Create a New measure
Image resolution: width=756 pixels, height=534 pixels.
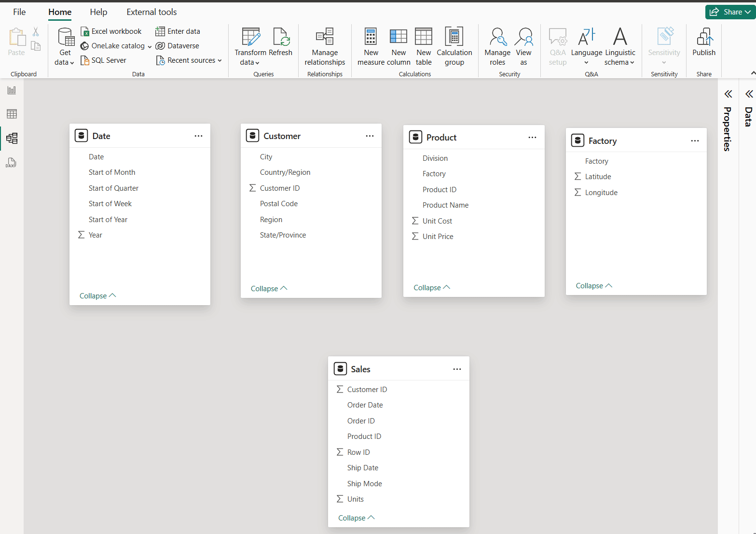tap(371, 46)
